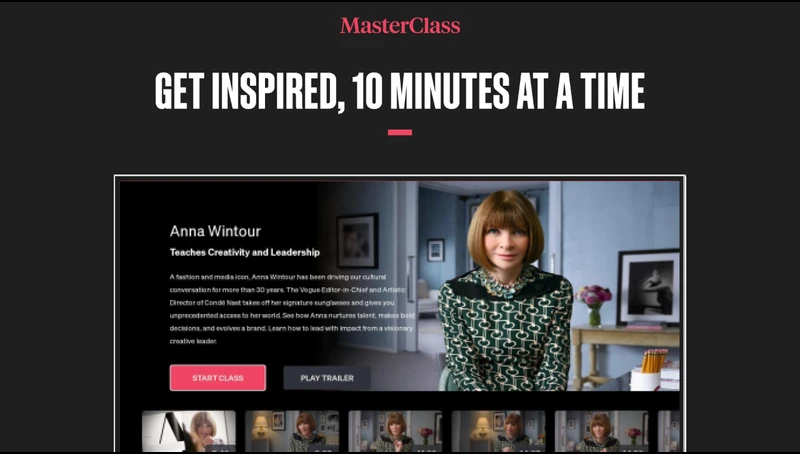This screenshot has height=454, width=800.
Task: Click the duration badge on first thumbnail
Action: click(220, 449)
